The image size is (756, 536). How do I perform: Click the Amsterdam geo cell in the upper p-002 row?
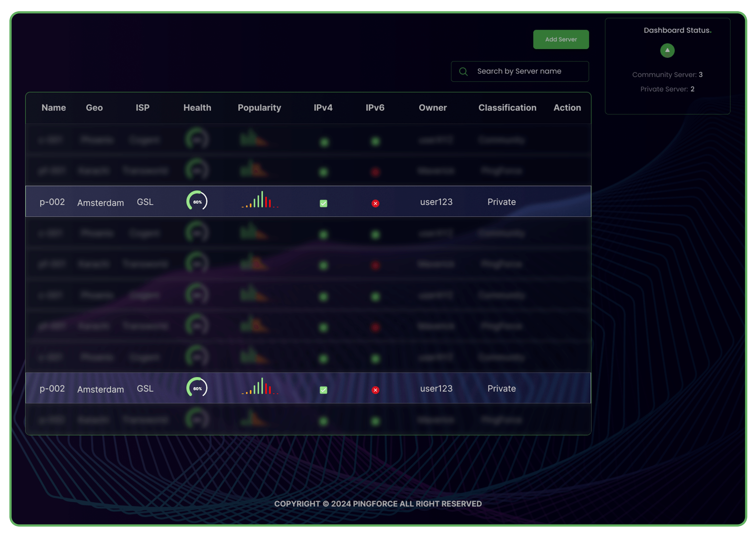[100, 203]
